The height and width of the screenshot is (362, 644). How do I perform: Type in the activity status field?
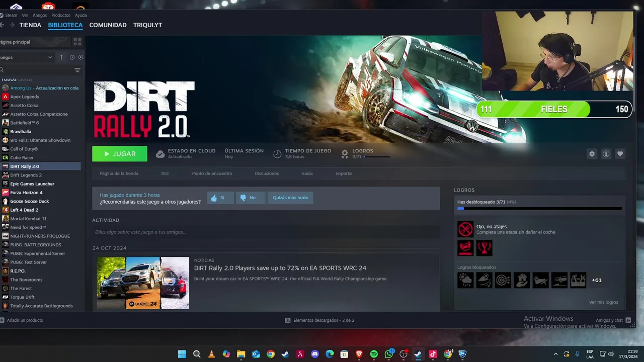(266, 232)
